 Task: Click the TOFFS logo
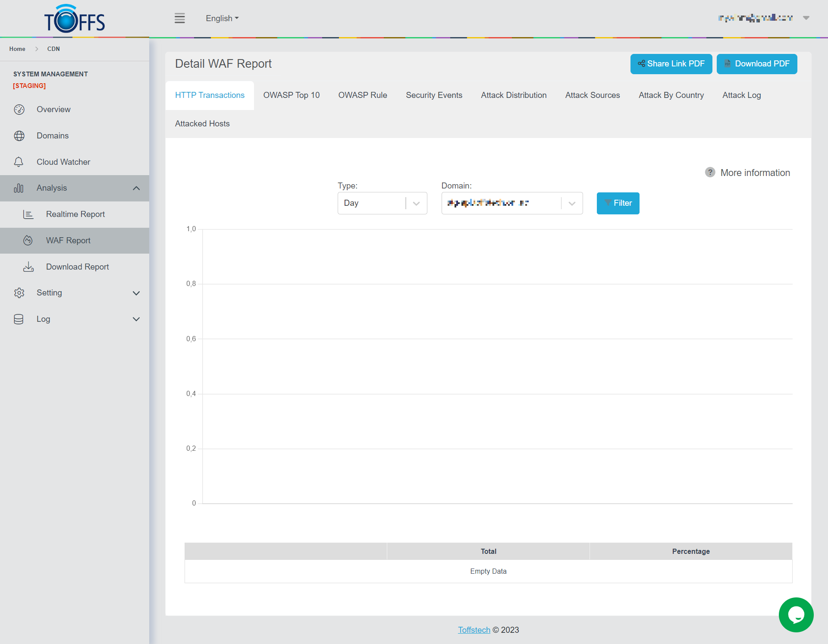pyautogui.click(x=74, y=19)
